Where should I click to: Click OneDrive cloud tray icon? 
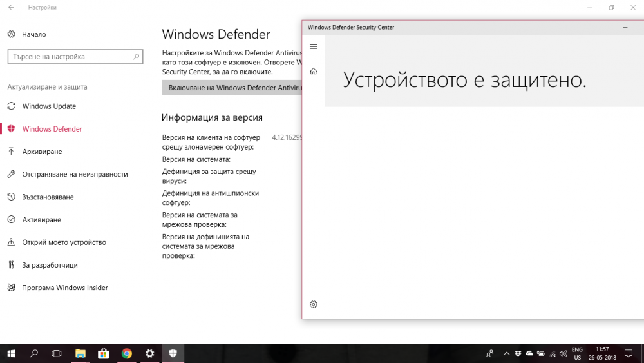529,353
